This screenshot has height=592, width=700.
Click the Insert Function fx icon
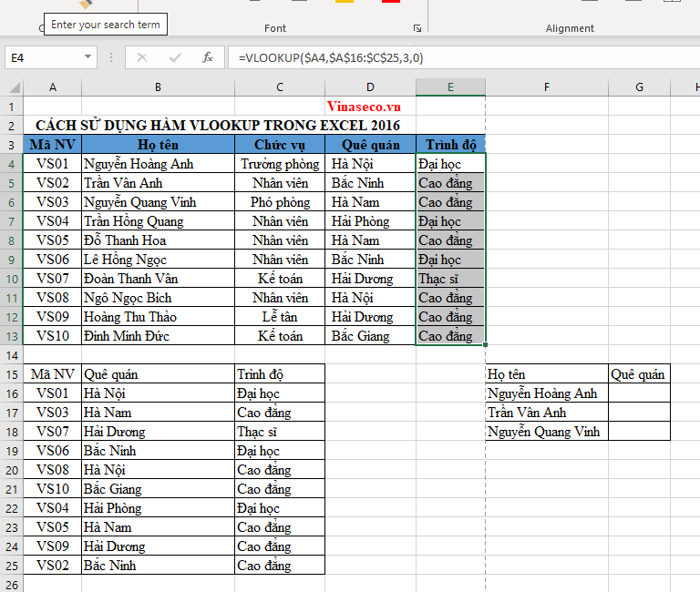(207, 57)
